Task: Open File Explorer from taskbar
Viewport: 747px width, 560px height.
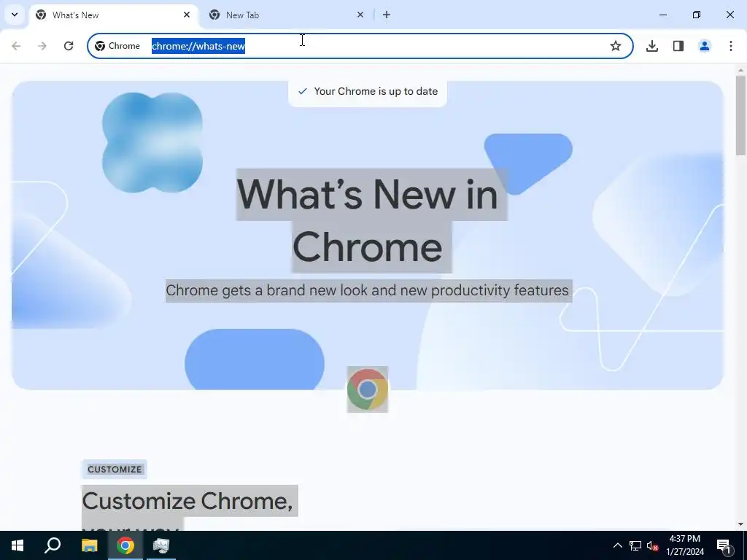Action: 89,545
